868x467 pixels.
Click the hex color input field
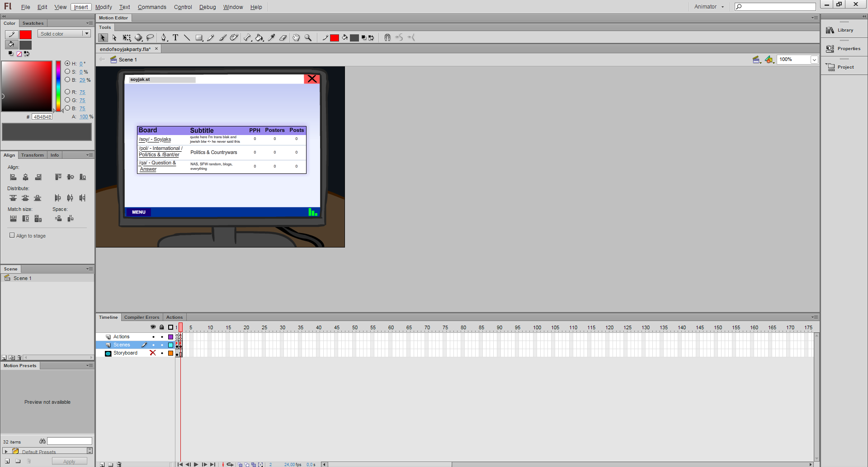pos(42,117)
